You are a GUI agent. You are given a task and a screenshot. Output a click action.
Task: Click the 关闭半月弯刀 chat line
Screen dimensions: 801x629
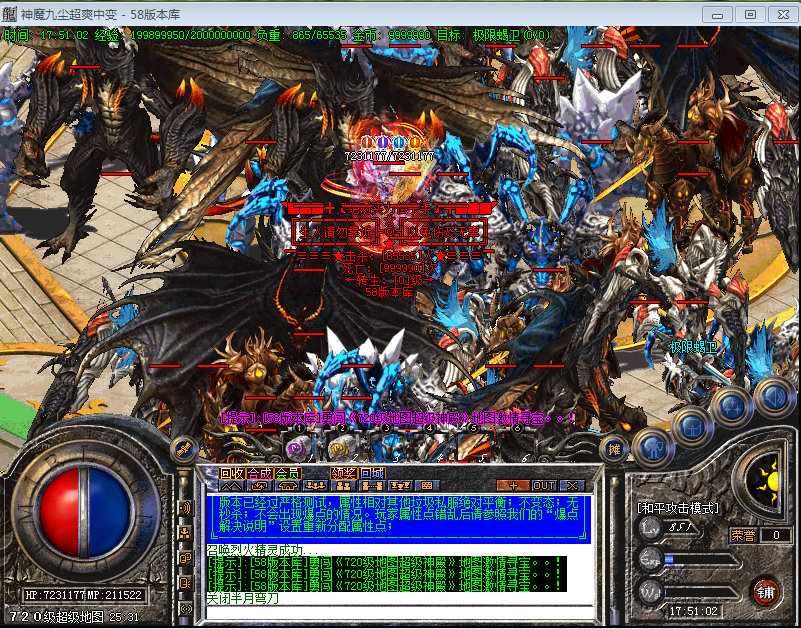[x=243, y=599]
